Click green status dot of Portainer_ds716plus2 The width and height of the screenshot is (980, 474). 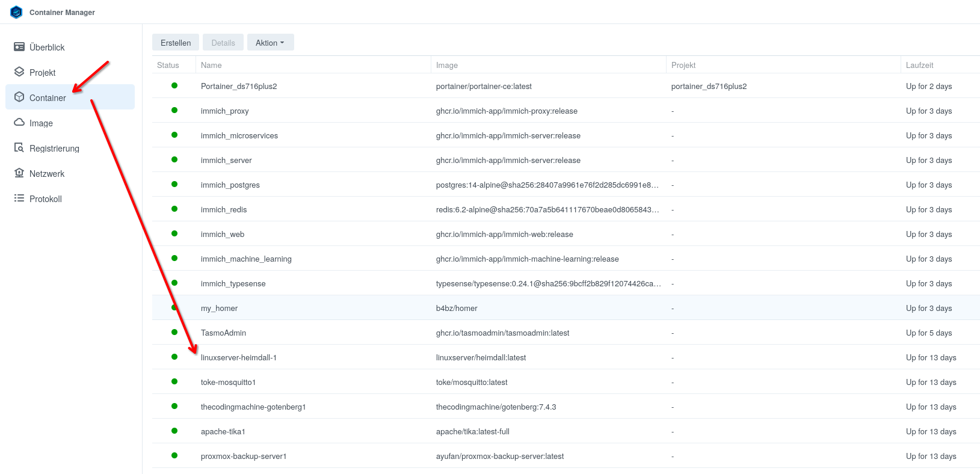click(x=174, y=85)
